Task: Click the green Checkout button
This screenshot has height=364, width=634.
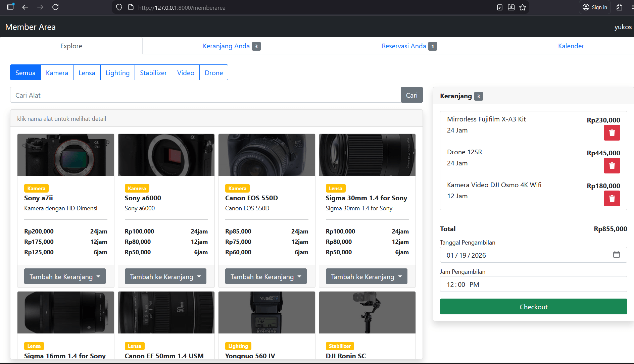Action: coord(533,307)
